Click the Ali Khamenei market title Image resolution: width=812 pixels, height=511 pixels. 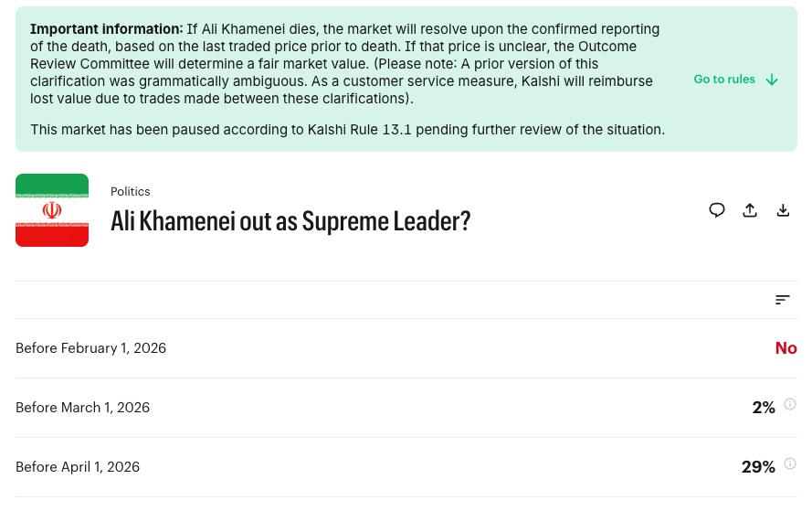pos(290,221)
